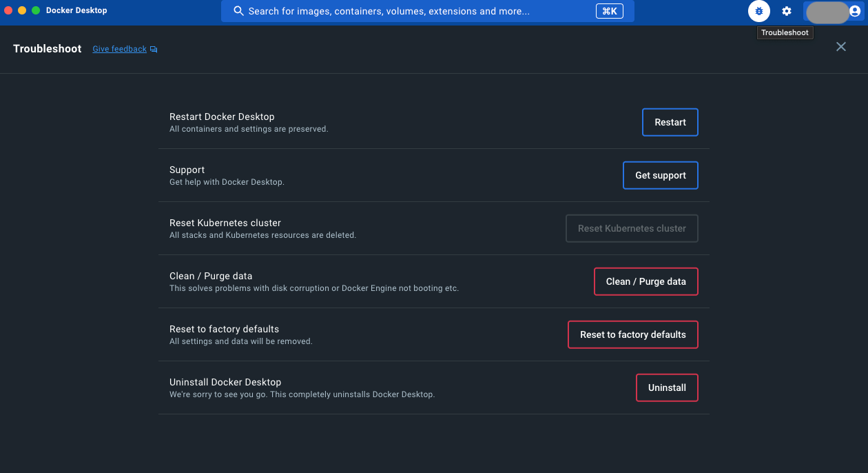Click the Clean / Purge data button
868x473 pixels.
pos(646,281)
